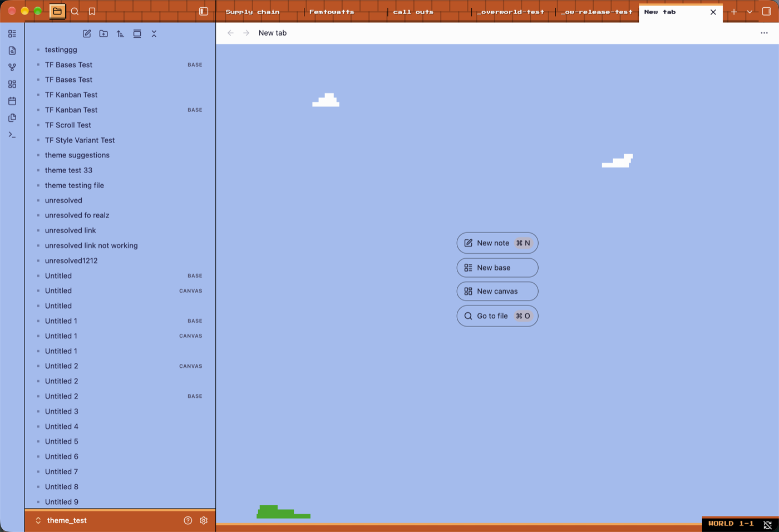779x532 pixels.
Task: Open graph view ribbon icon
Action: point(12,67)
